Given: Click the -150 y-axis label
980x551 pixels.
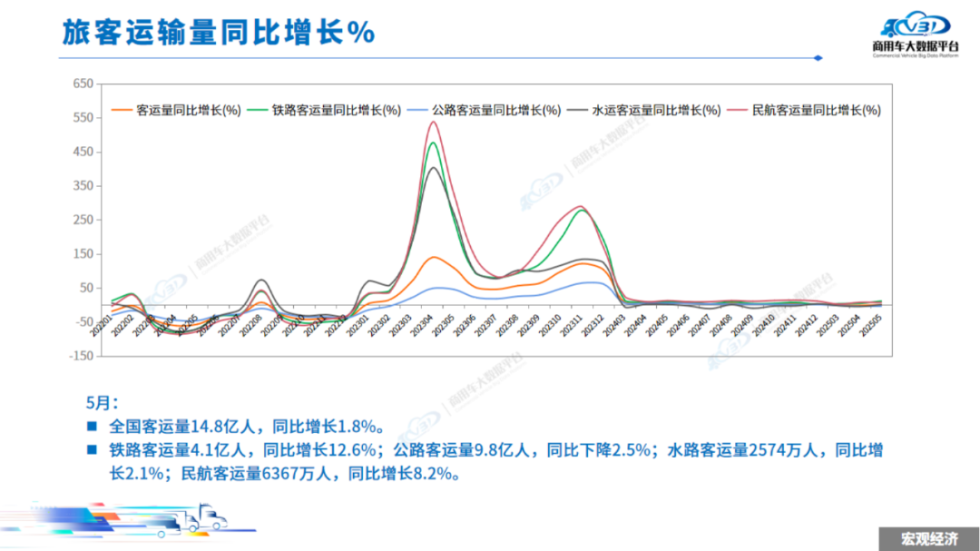Looking at the screenshot, I should click(81, 356).
